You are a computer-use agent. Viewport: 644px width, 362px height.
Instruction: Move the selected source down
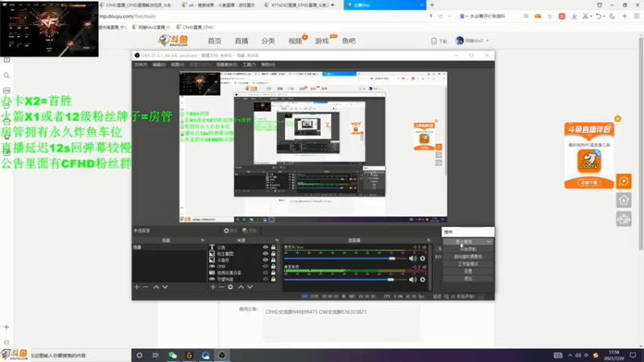tap(250, 287)
